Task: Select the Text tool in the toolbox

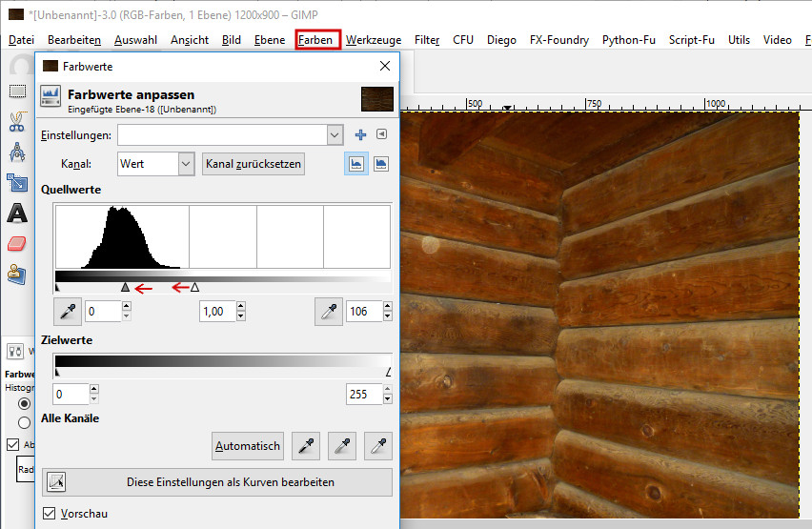Action: (16, 214)
